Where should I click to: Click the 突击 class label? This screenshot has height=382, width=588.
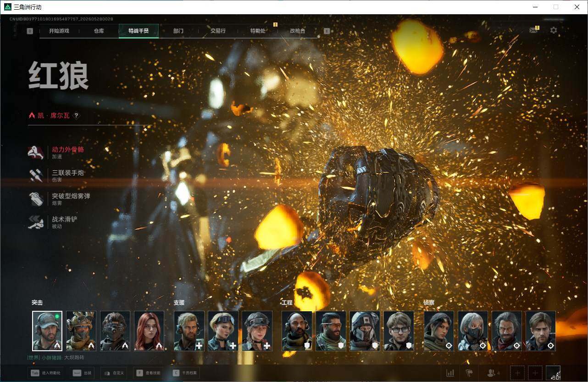click(37, 303)
